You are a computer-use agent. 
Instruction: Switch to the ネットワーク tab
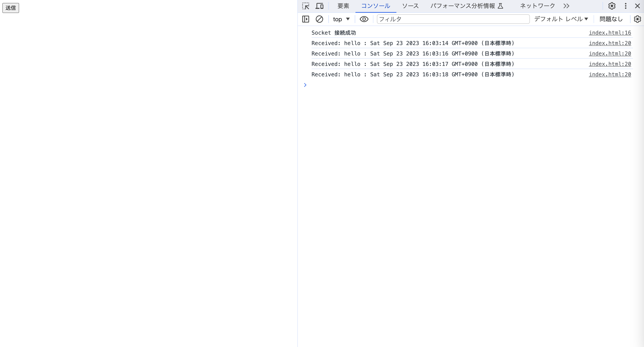click(538, 6)
